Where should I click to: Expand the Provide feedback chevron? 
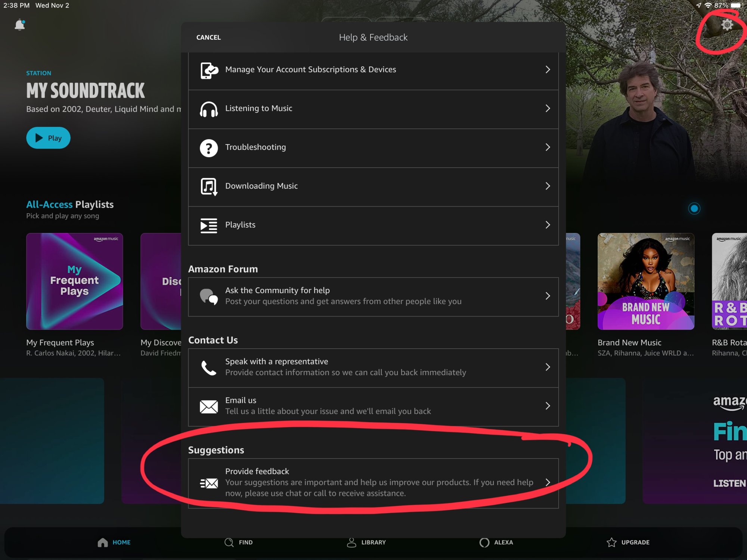[548, 482]
